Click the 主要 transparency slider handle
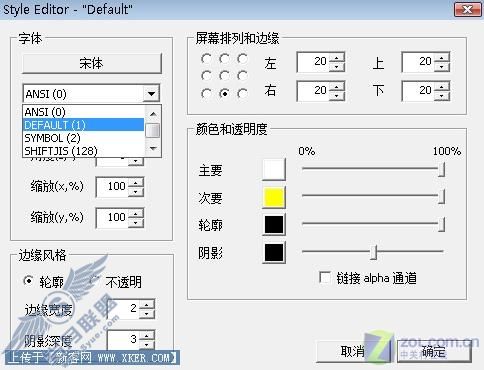 441,169
